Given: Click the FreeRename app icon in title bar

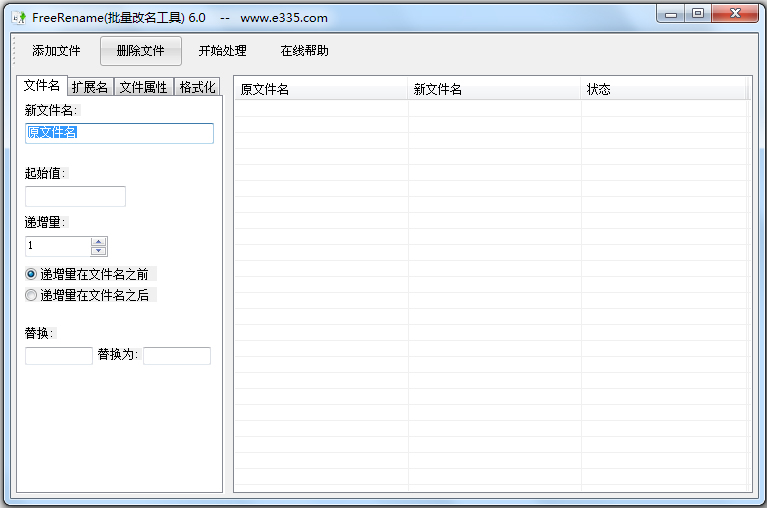Looking at the screenshot, I should [19, 18].
